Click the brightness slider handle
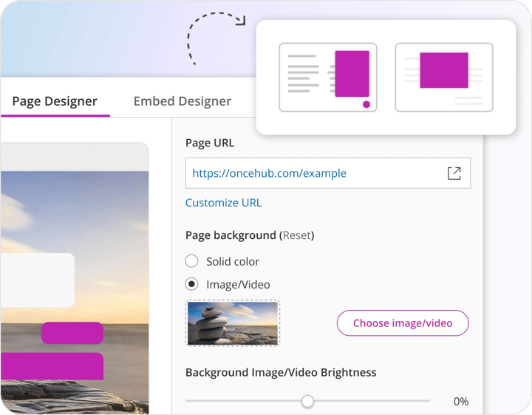Viewport: 532px width, 415px height. click(x=307, y=401)
